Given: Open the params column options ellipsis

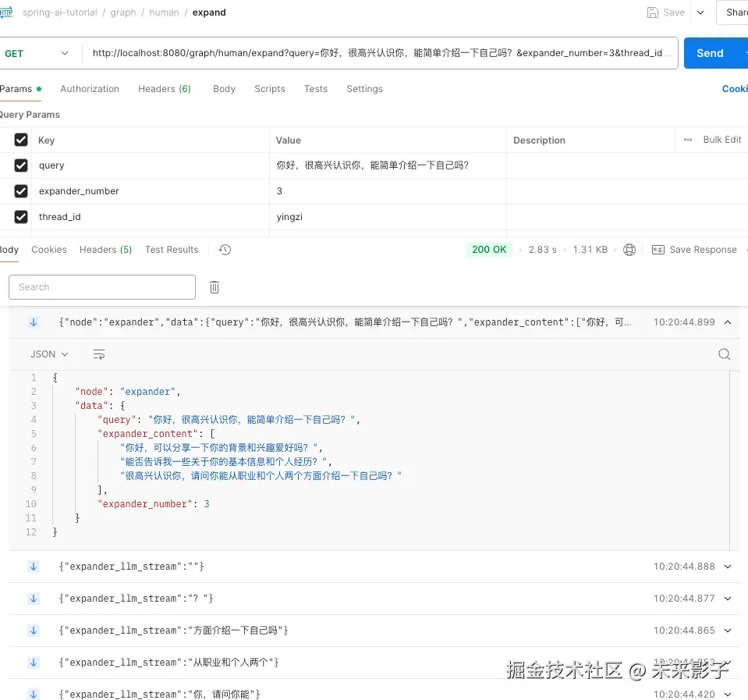Looking at the screenshot, I should 687,140.
